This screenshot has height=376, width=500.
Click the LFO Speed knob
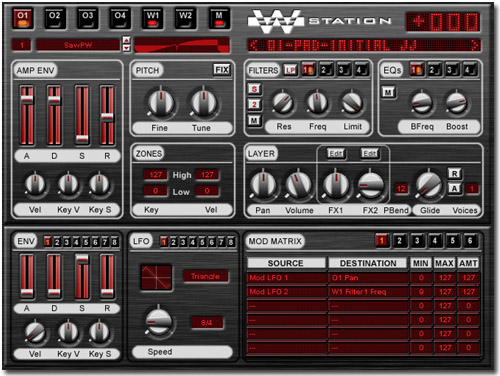159,322
